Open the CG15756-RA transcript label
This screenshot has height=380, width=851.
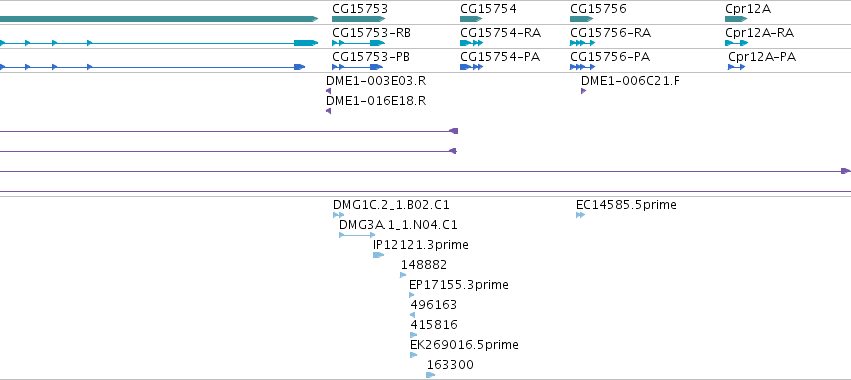click(x=610, y=33)
